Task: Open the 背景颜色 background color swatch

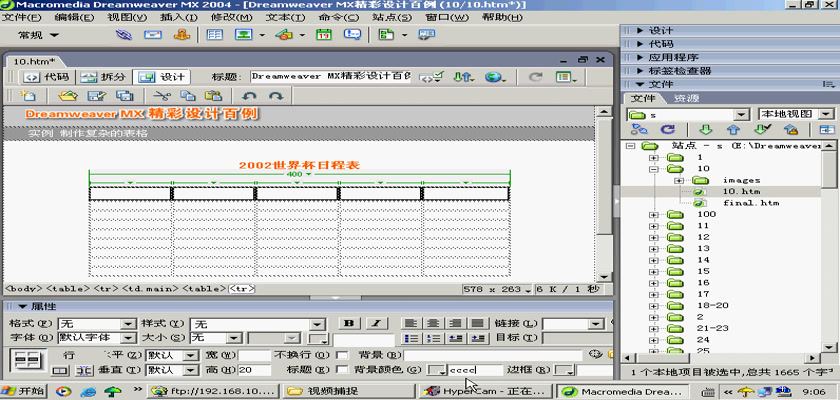Action: [438, 370]
